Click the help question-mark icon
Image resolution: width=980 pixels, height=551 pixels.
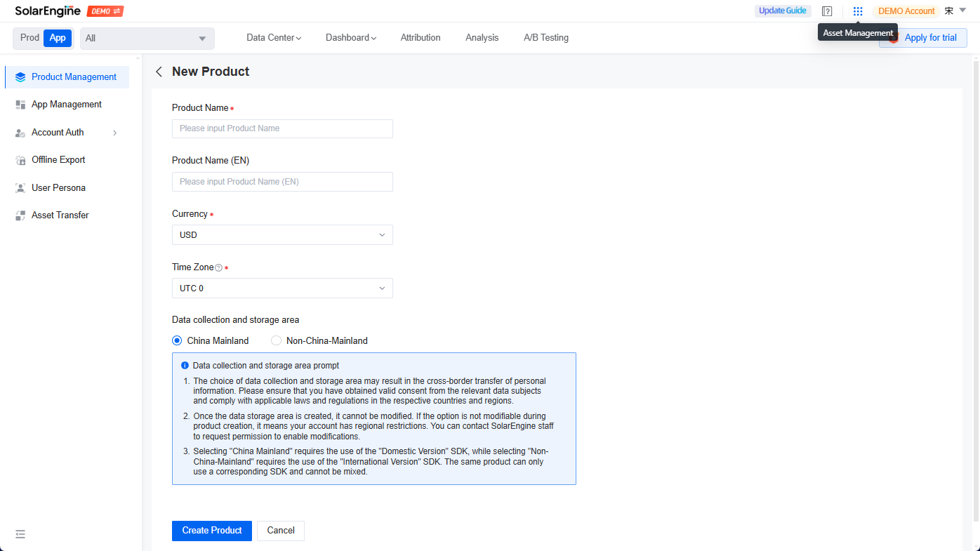826,11
